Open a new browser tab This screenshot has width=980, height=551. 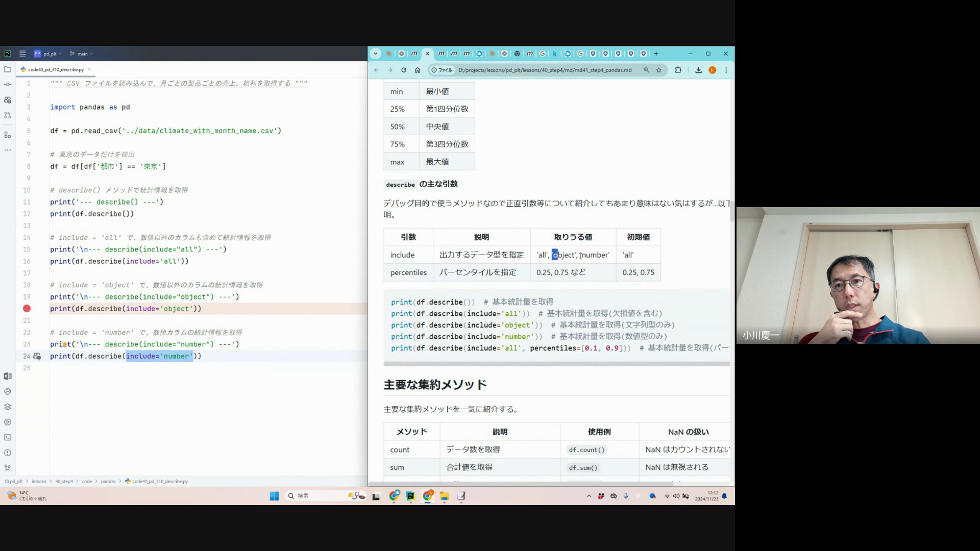click(x=656, y=54)
